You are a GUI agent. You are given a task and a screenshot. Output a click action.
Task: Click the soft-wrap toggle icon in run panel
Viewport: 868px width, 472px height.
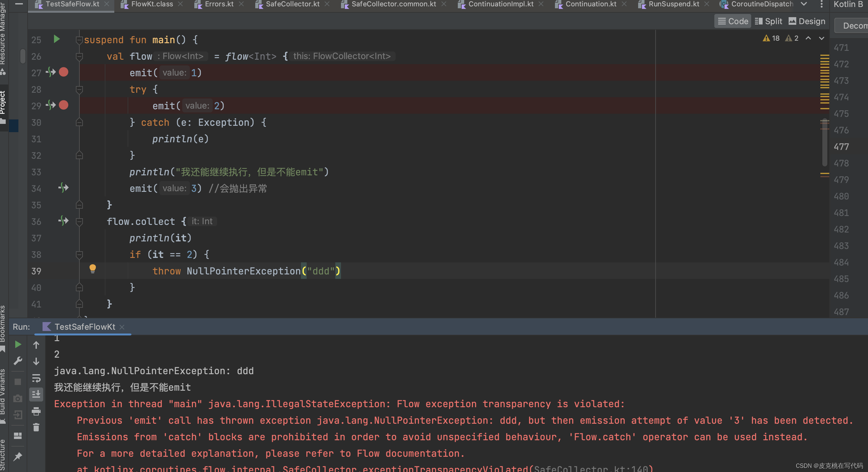click(x=37, y=378)
